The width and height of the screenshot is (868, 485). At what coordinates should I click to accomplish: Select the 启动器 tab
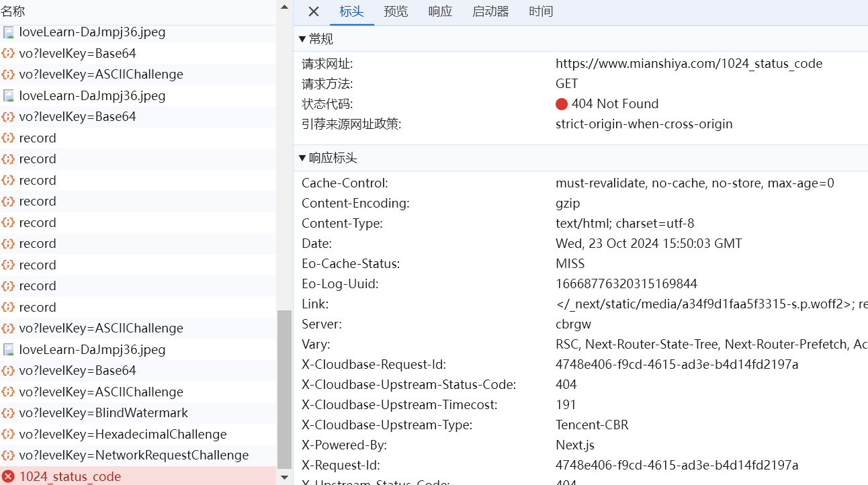[x=490, y=11]
